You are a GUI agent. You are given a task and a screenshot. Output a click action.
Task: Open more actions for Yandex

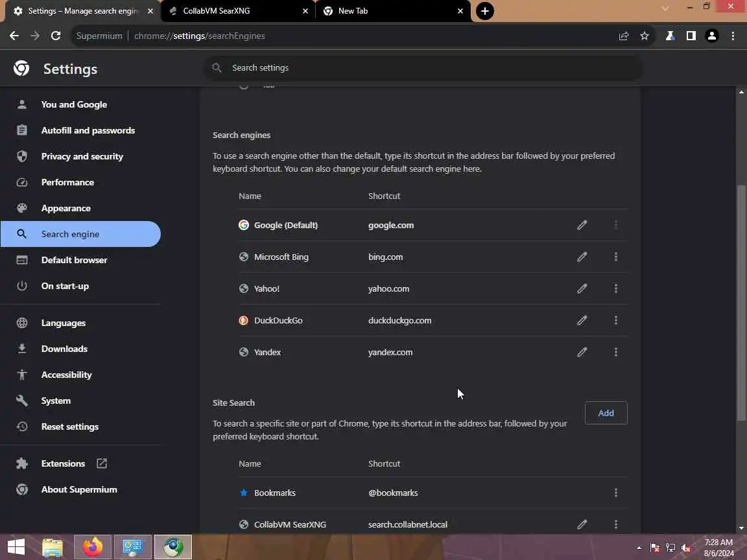[x=615, y=352]
